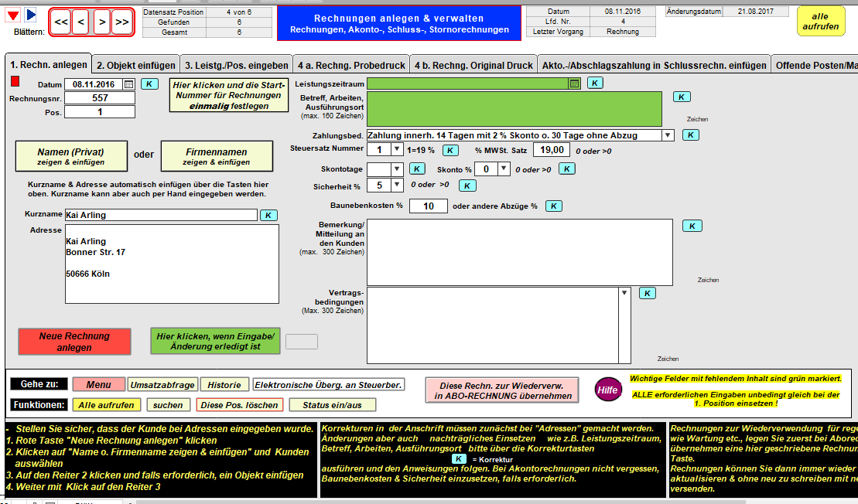Screen dimensions: 858x504
Task: Open the Skonto % dropdown
Action: (x=504, y=169)
